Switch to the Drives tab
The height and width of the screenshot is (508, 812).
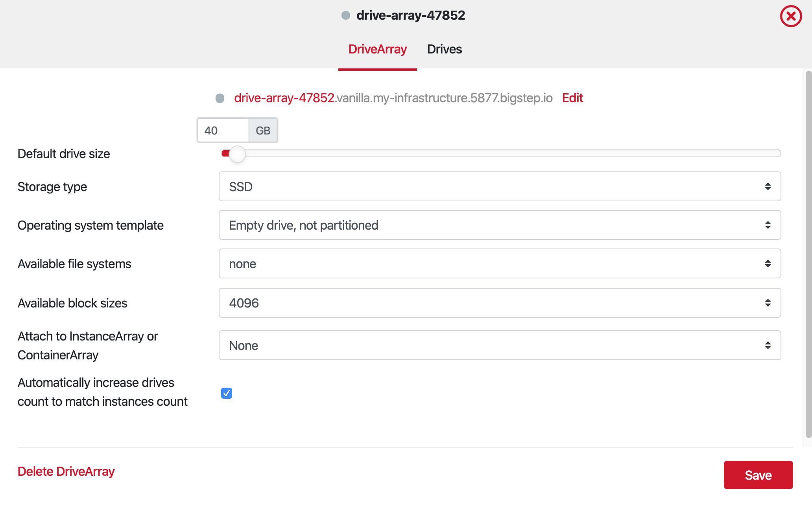click(x=444, y=49)
